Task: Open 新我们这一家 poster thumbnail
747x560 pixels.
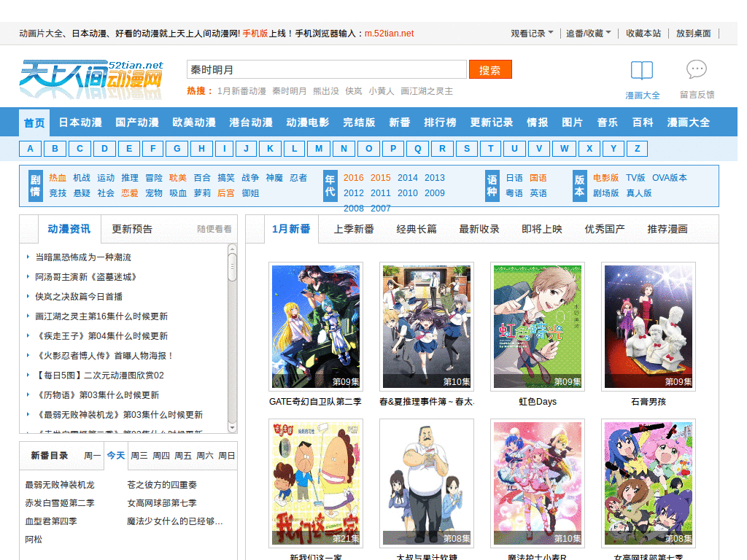Action: [x=316, y=483]
